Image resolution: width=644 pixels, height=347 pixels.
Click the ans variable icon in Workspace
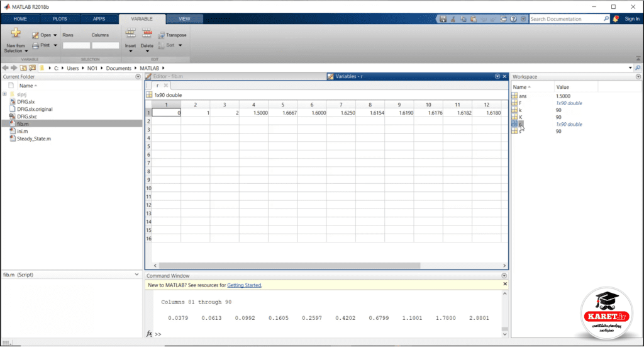pyautogui.click(x=514, y=96)
